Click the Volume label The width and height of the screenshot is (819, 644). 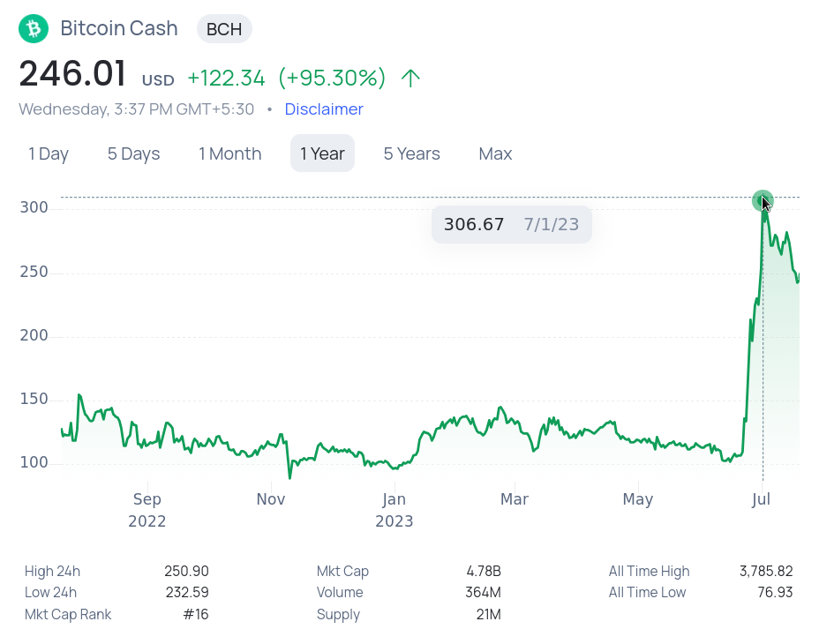340,592
